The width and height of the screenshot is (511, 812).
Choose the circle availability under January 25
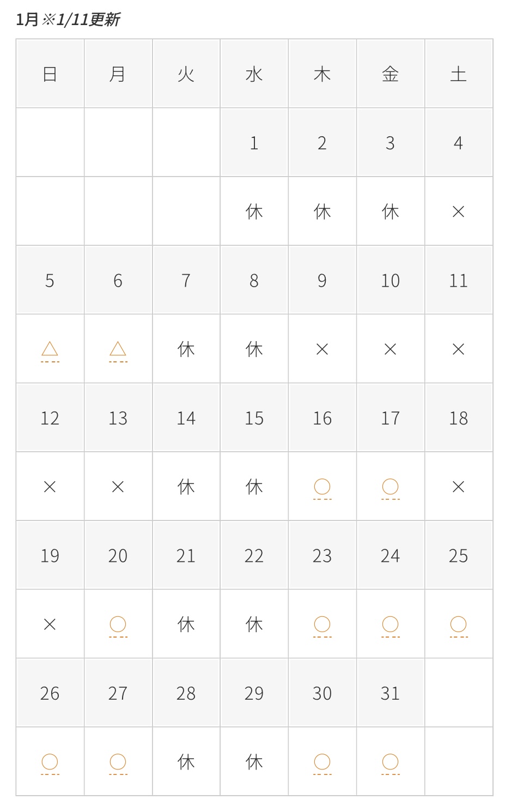[x=458, y=625]
